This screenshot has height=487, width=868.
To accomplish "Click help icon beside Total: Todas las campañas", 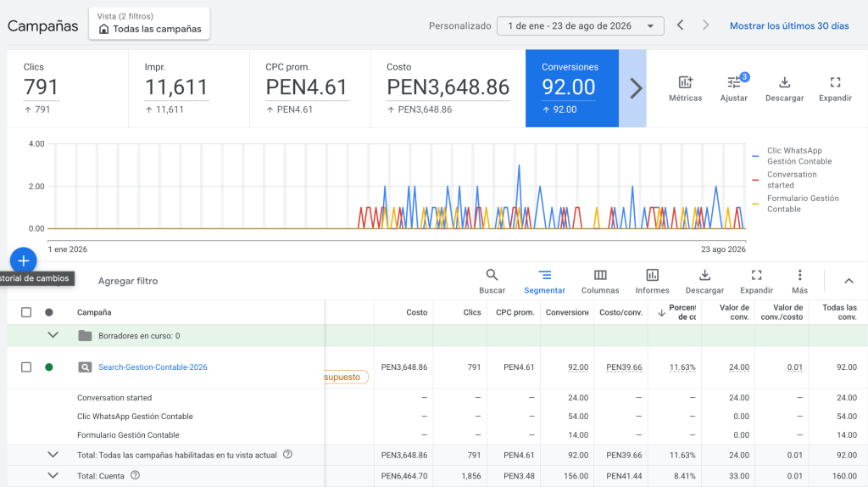I will click(x=287, y=455).
